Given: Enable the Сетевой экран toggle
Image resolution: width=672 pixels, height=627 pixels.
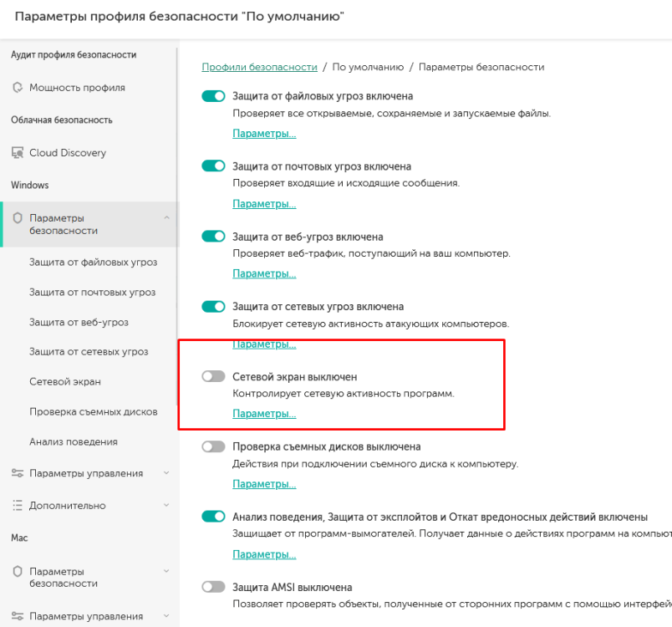Looking at the screenshot, I should pyautogui.click(x=214, y=377).
